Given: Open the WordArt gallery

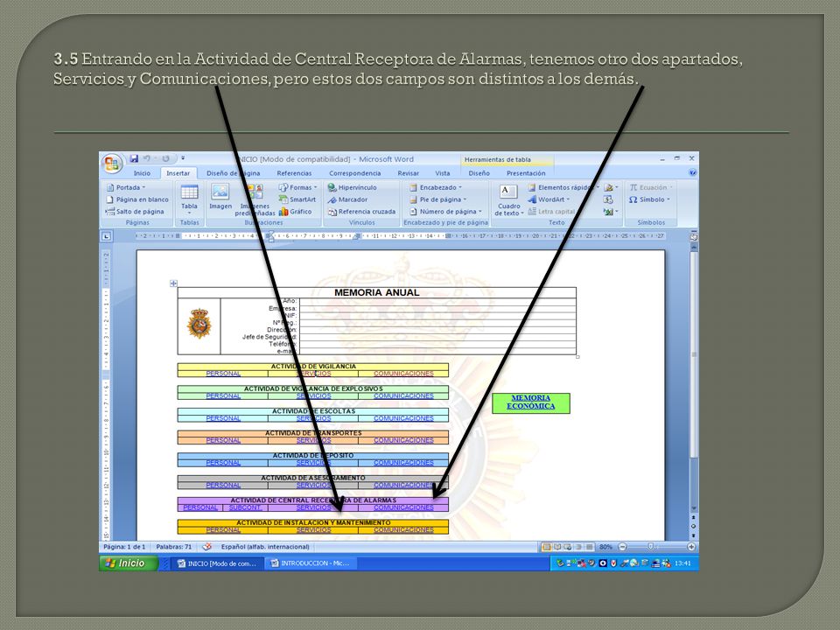Looking at the screenshot, I should click(x=549, y=199).
